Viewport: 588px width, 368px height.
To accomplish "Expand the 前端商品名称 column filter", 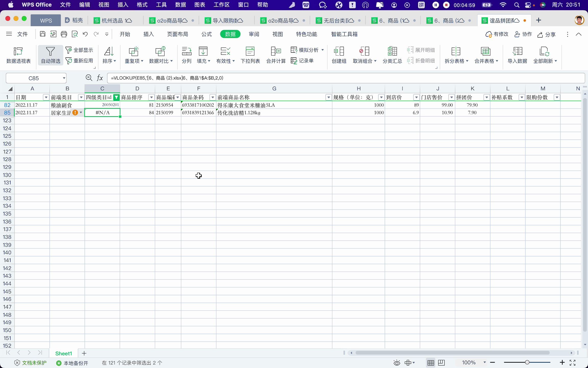I will (328, 98).
